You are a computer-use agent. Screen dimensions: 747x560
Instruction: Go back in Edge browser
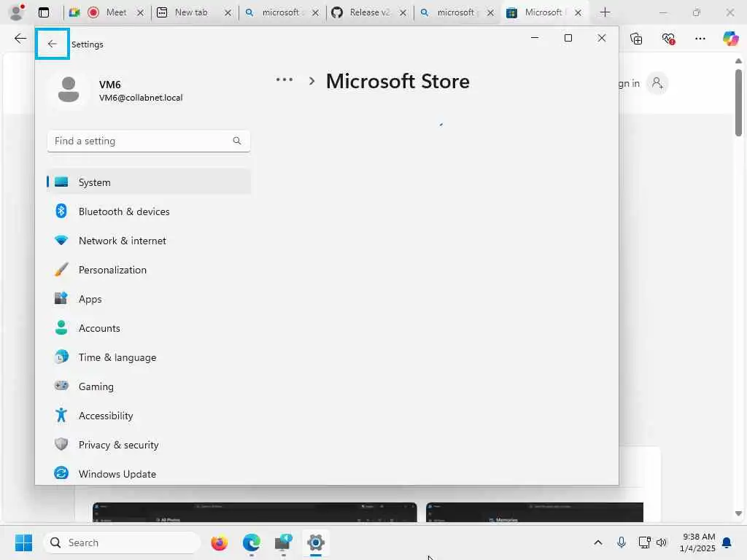pos(20,39)
